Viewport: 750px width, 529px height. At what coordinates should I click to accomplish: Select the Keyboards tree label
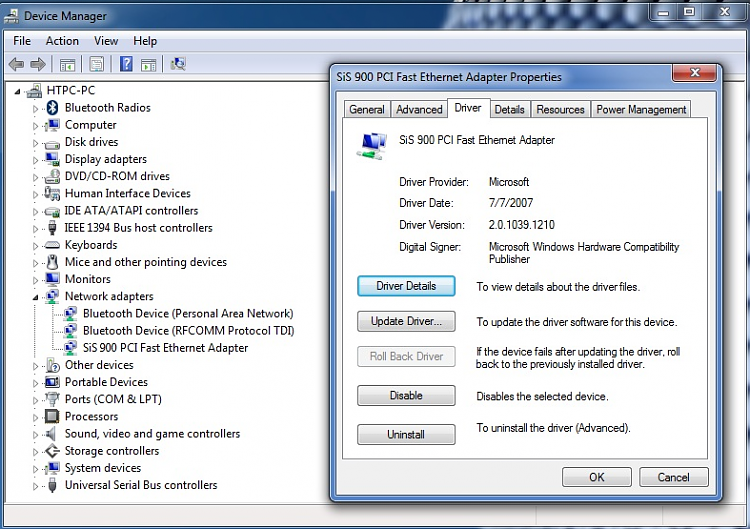91,245
